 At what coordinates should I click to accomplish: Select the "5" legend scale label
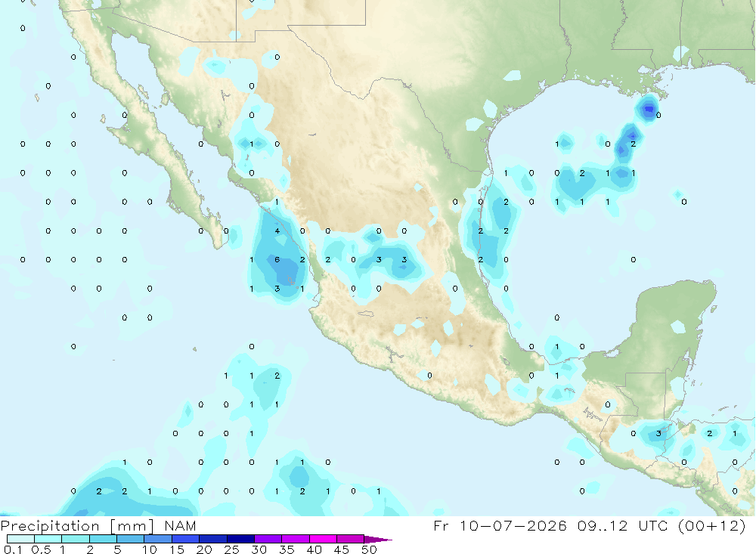117,549
